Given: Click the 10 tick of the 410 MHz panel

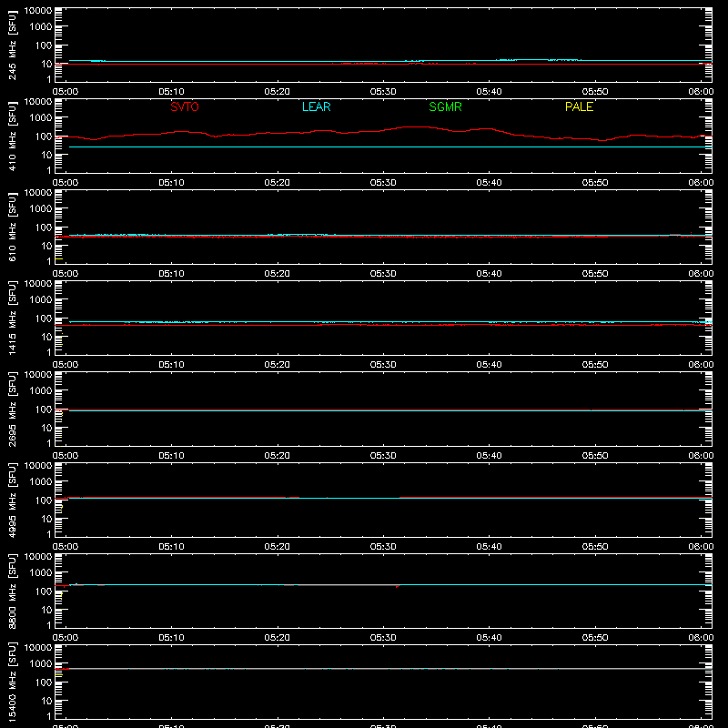Looking at the screenshot, I should [46, 155].
